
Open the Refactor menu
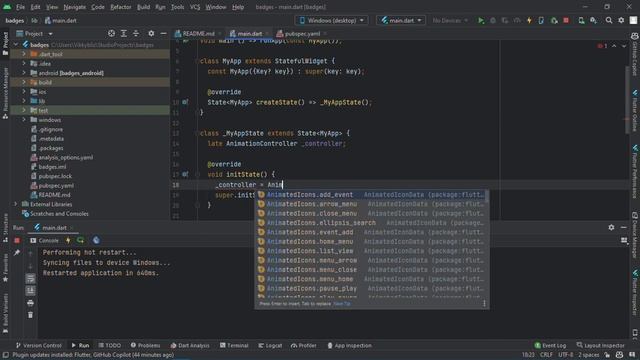(x=121, y=7)
